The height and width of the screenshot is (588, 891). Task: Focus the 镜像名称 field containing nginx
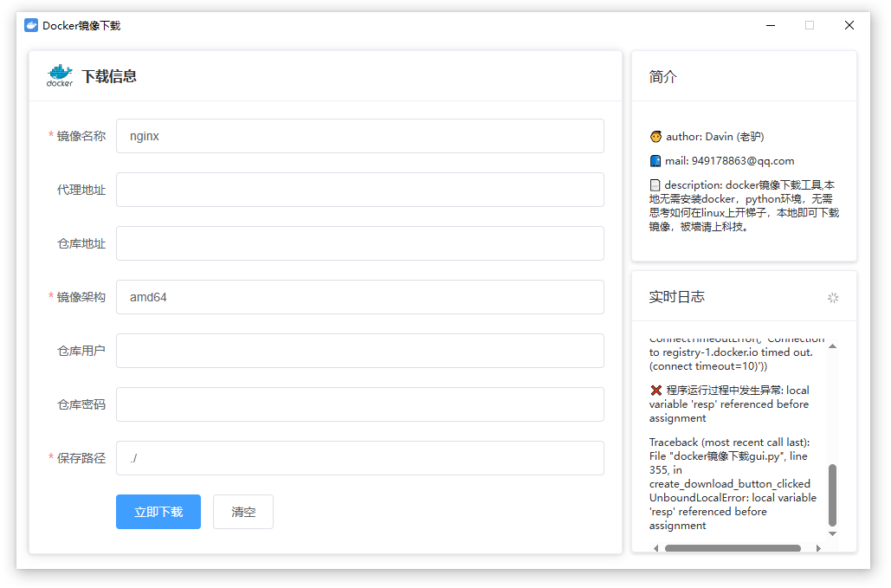tap(359, 136)
